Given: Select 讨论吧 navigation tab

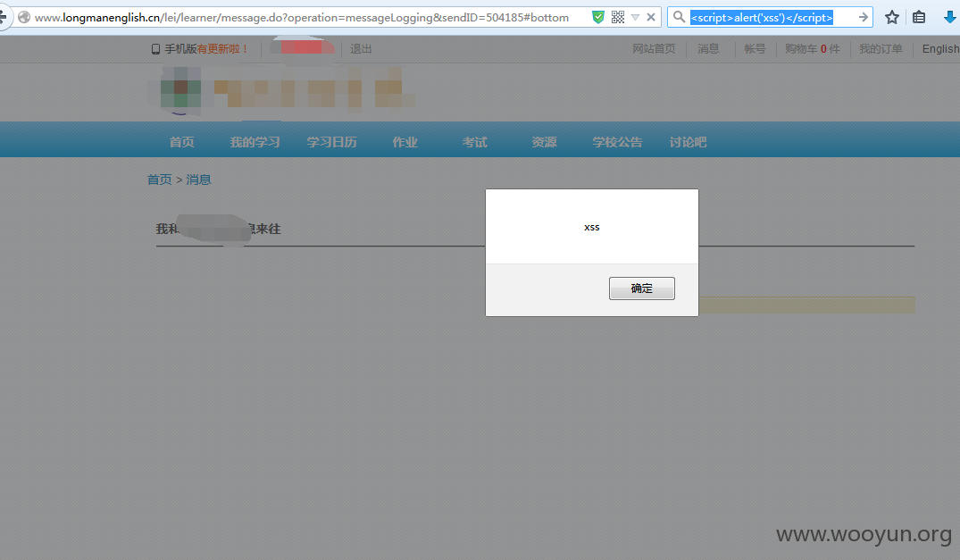Looking at the screenshot, I should 688,142.
